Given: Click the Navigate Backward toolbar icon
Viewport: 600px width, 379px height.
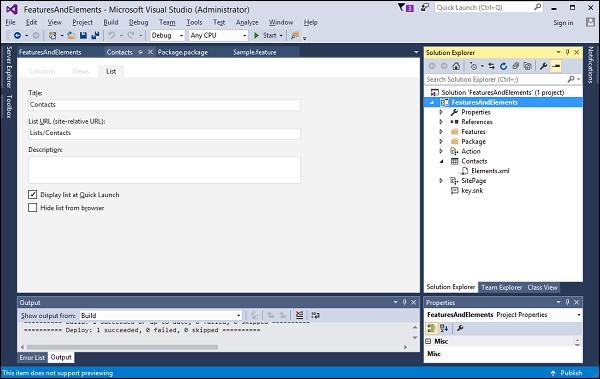Looking at the screenshot, I should pyautogui.click(x=17, y=36).
